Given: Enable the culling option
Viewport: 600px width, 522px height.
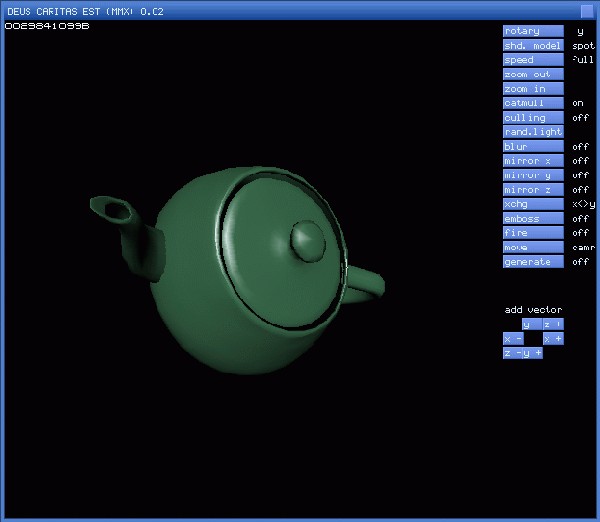Looking at the screenshot, I should click(532, 118).
